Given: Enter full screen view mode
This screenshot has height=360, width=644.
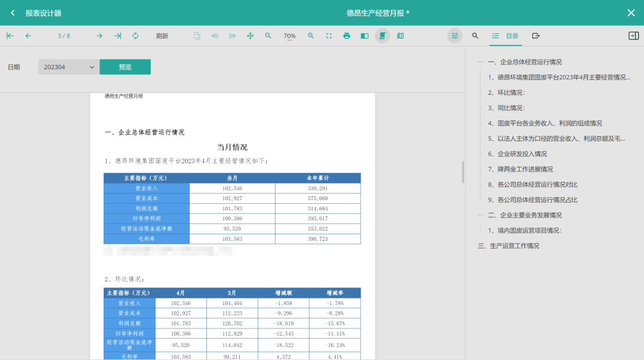Looking at the screenshot, I should coord(329,36).
